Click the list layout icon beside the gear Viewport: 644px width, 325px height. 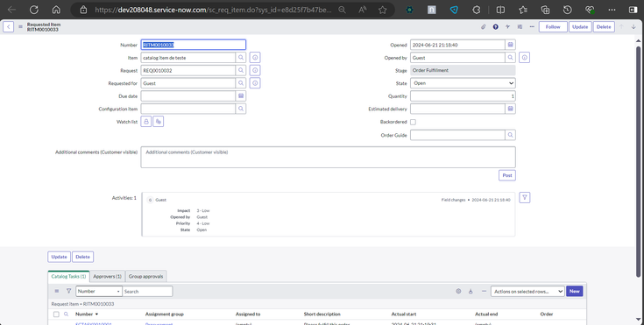471,291
